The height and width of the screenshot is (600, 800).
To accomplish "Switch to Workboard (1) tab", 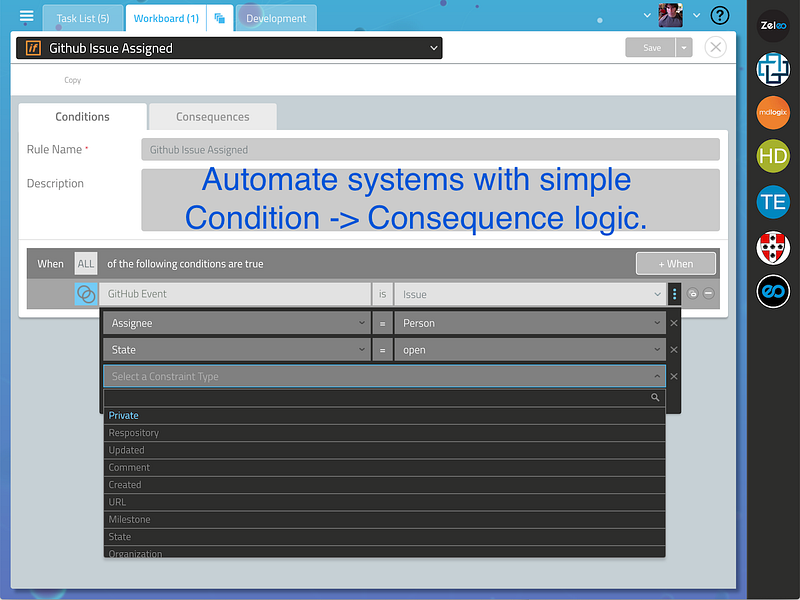I will pyautogui.click(x=166, y=18).
